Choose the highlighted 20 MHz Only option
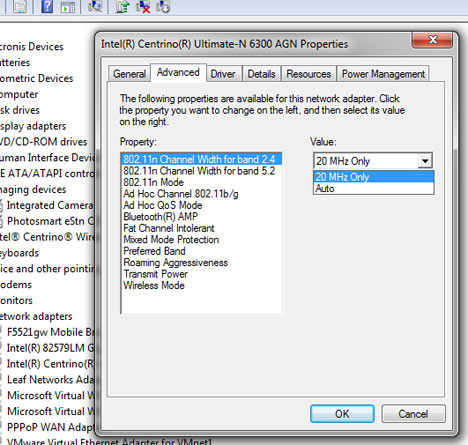The height and width of the screenshot is (445, 468). 374,177
